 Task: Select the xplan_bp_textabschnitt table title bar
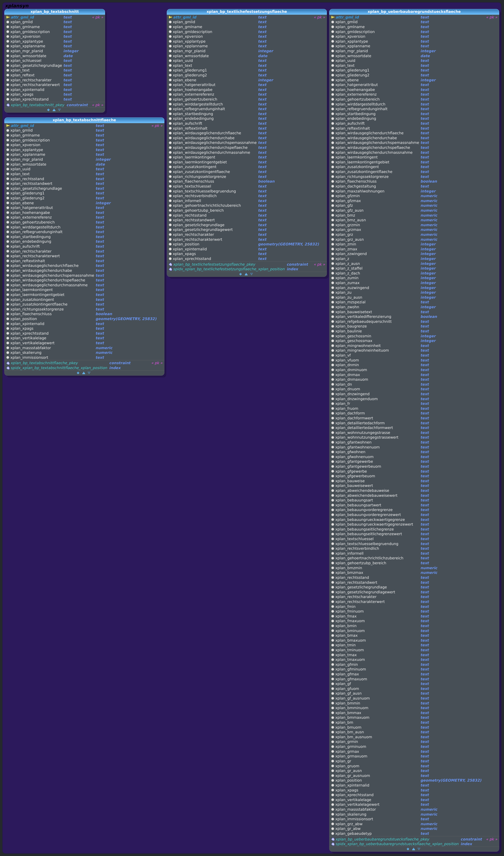(x=55, y=12)
